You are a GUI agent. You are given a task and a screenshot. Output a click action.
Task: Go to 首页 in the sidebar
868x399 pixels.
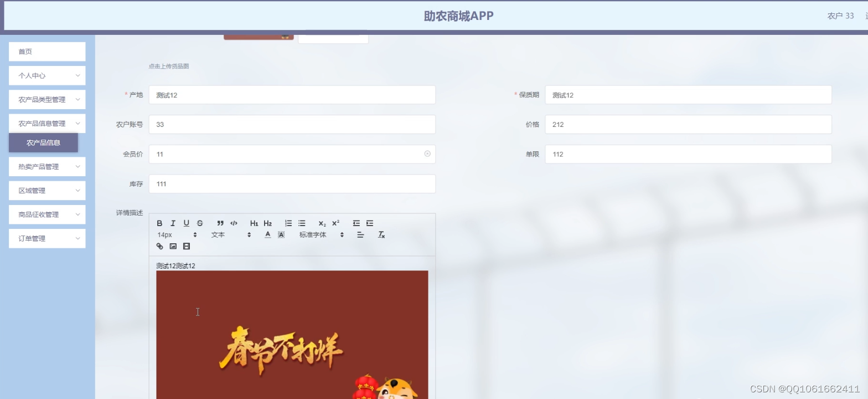coord(47,52)
